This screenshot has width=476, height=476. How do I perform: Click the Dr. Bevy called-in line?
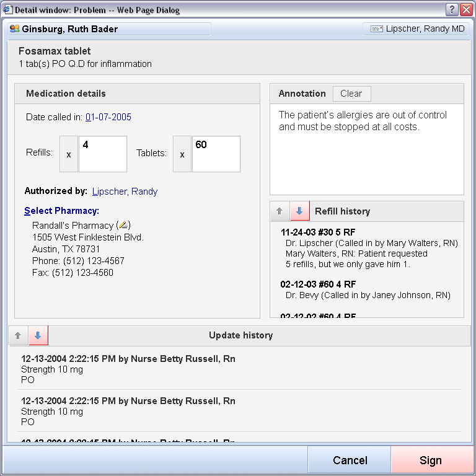pos(368,295)
